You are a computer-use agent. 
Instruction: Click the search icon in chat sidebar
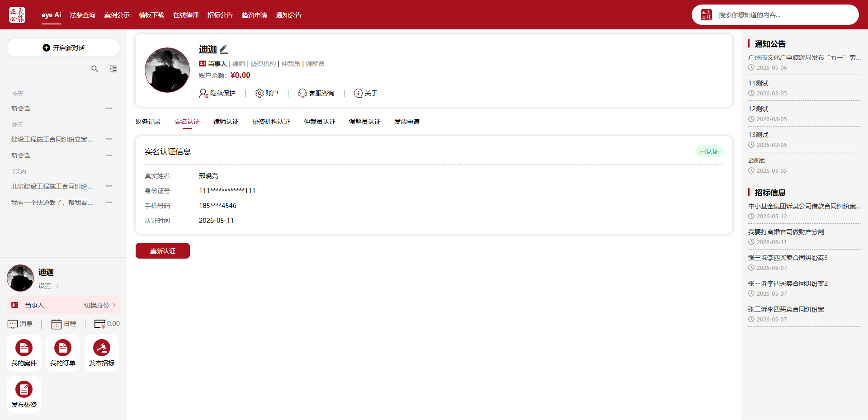[94, 69]
